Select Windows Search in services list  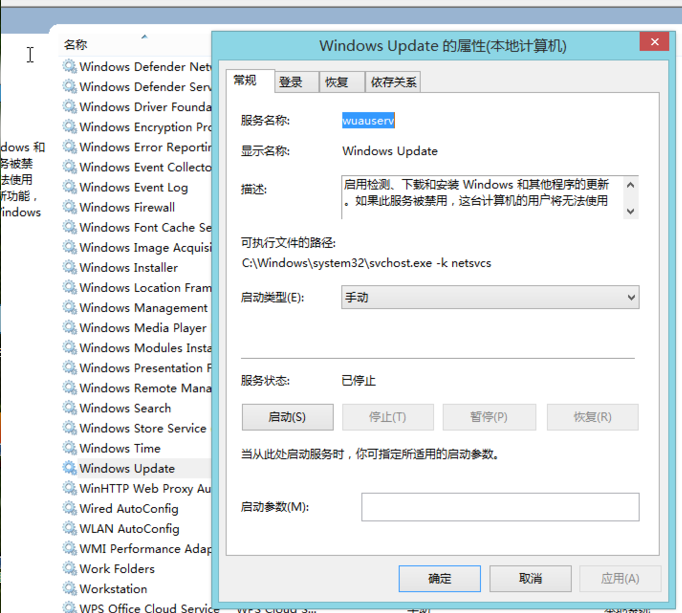[125, 408]
